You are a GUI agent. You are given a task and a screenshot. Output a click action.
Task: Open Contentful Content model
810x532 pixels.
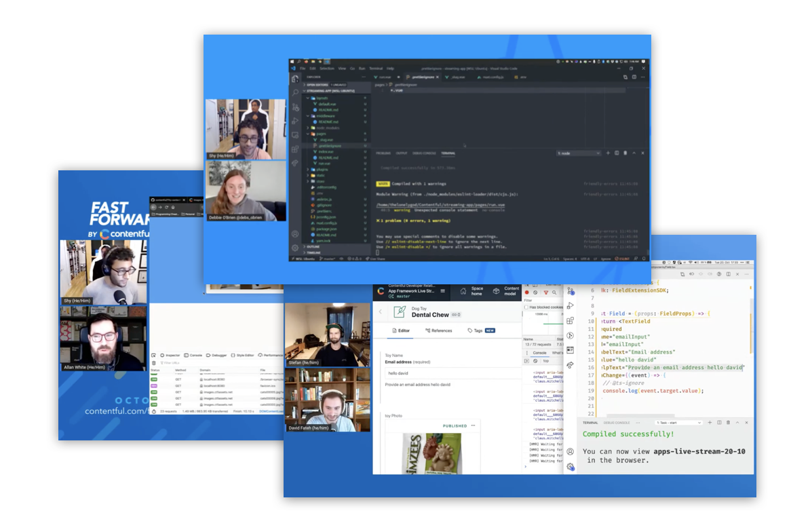(x=505, y=291)
